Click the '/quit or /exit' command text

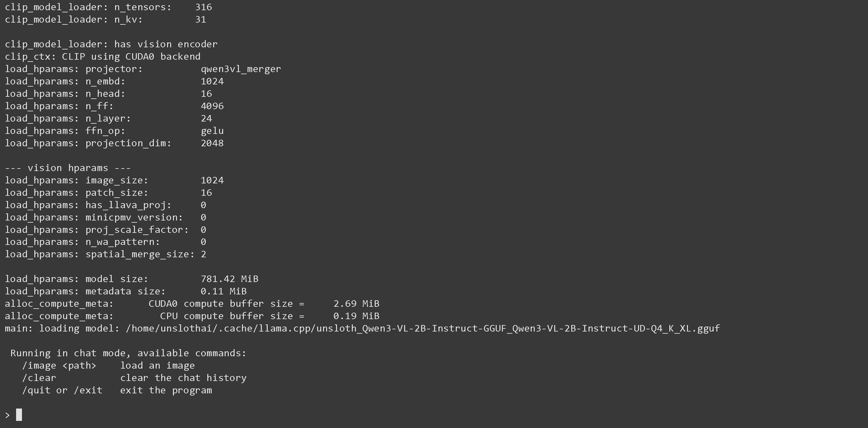(62, 391)
